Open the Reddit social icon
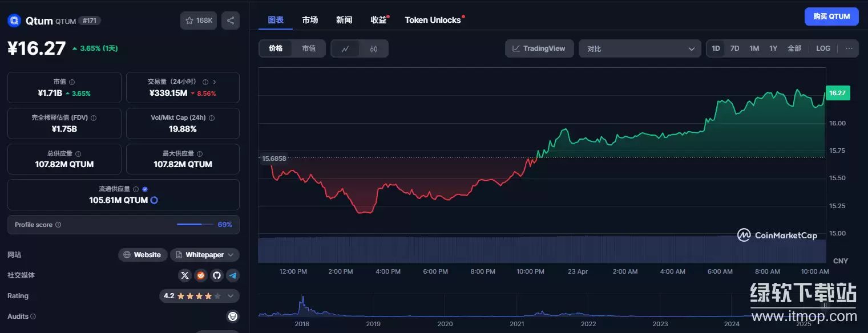This screenshot has width=868, height=333. point(200,275)
